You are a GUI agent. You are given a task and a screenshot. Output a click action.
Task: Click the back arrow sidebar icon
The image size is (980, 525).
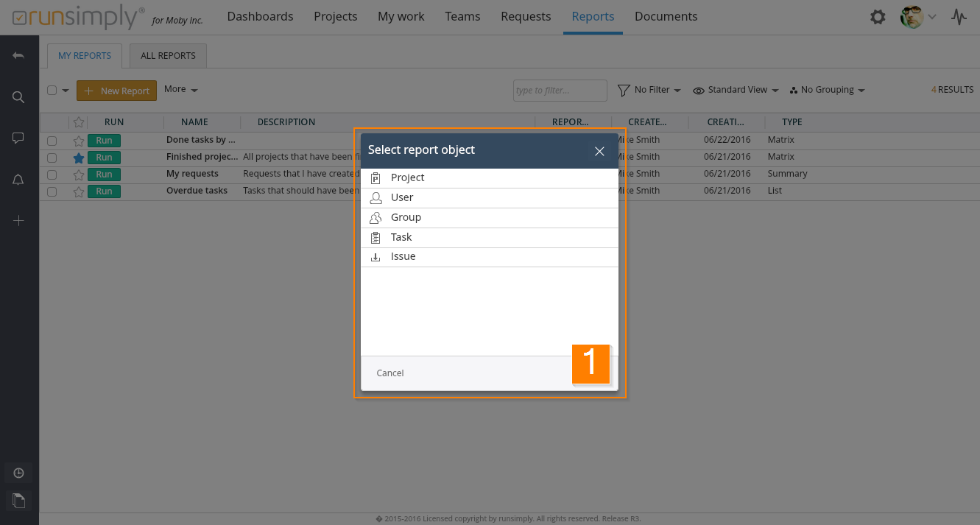coord(19,56)
